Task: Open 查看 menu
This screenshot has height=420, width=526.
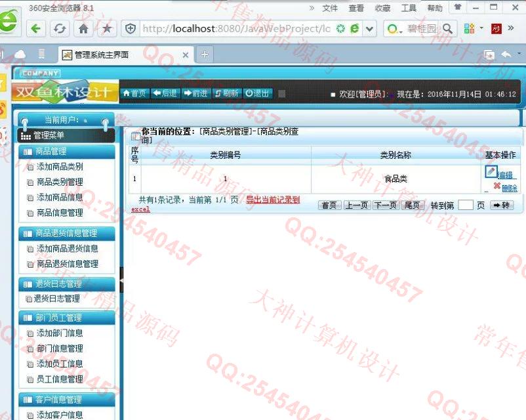Action: point(356,8)
